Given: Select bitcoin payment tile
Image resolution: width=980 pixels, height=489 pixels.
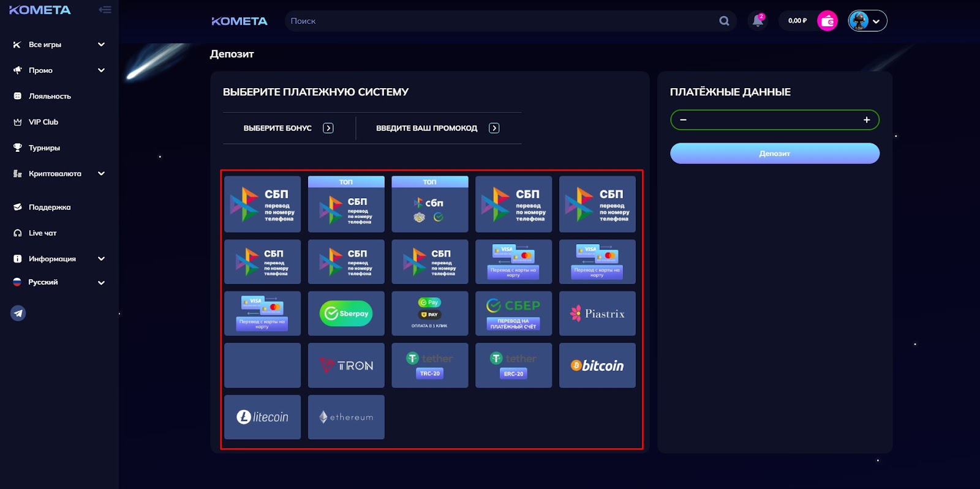Looking at the screenshot, I should pyautogui.click(x=597, y=365).
